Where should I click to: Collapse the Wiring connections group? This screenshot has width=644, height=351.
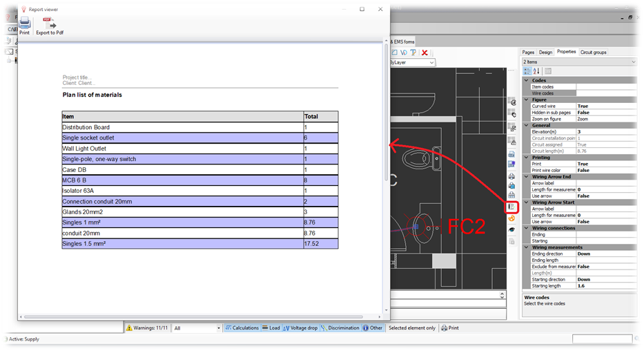pyautogui.click(x=527, y=228)
